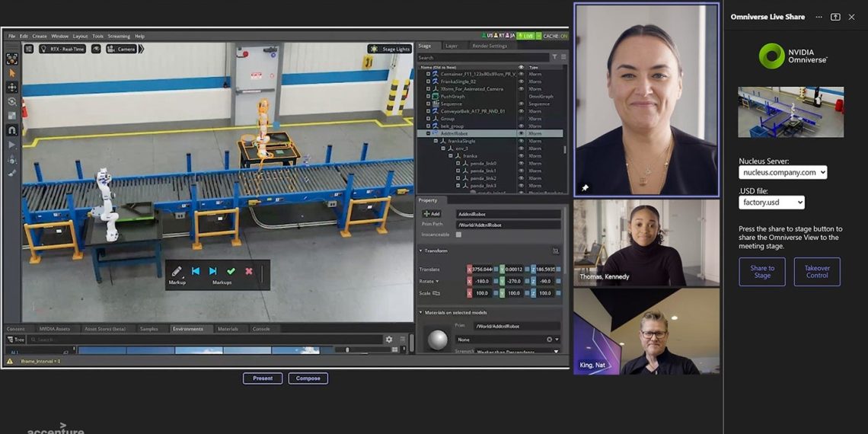
Task: Open the Nucleus Server dropdown
Action: 783,172
